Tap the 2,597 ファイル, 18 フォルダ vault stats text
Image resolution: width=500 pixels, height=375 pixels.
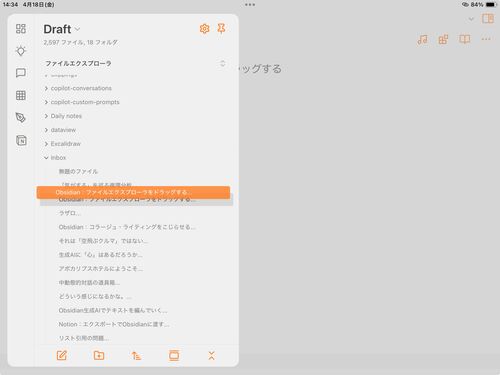coord(81,42)
